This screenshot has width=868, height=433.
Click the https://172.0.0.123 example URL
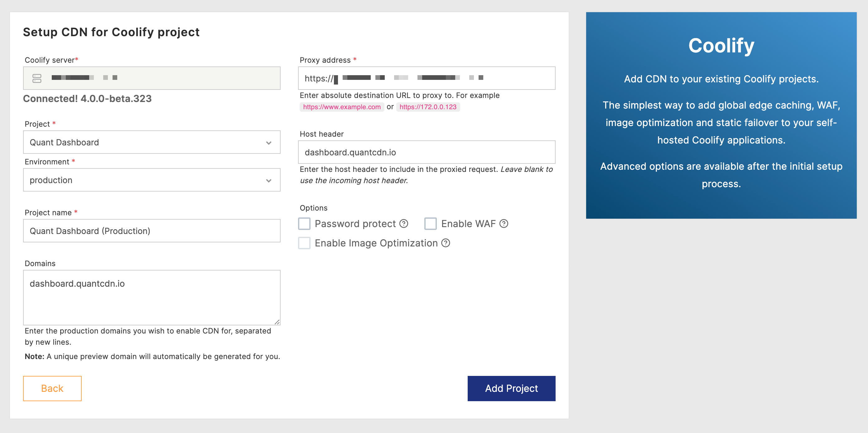click(428, 107)
